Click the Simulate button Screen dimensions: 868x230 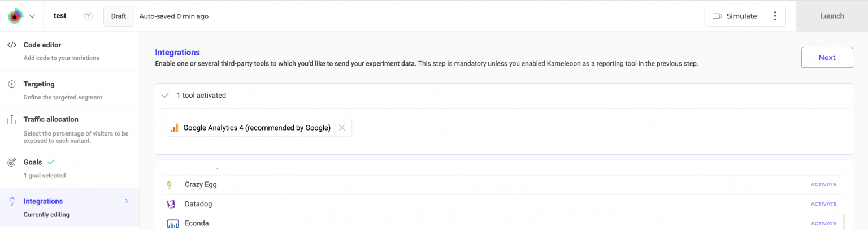click(x=734, y=16)
